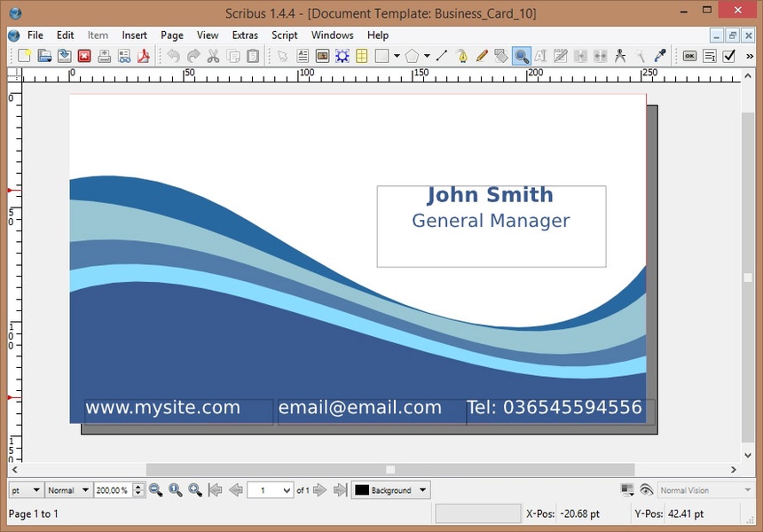Click the Zoom magnifier tool in toolbar

pos(522,56)
